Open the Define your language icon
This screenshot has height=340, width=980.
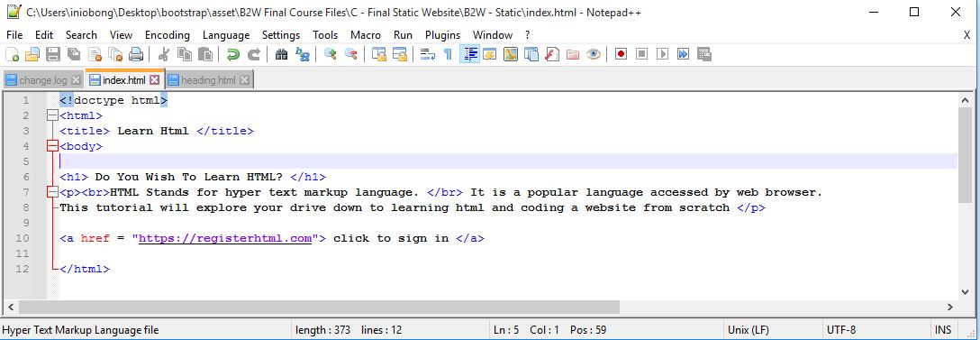[489, 54]
